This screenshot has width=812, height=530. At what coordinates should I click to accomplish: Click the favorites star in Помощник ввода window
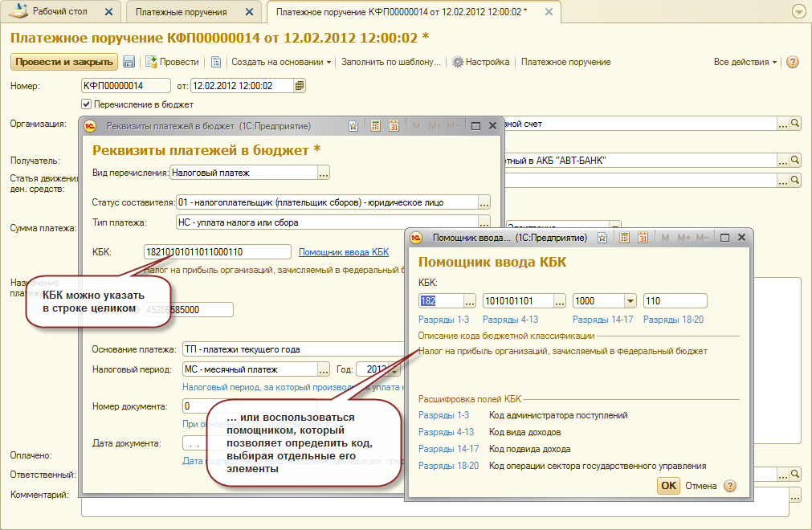[602, 238]
